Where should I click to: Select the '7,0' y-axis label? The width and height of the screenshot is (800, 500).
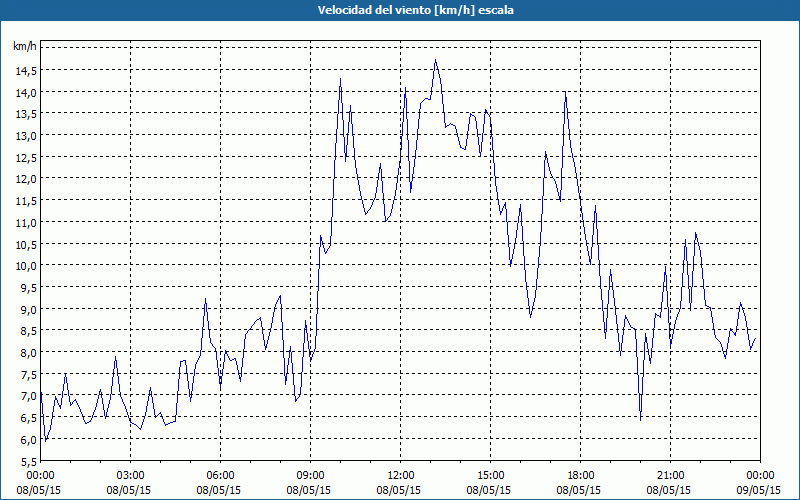(x=28, y=396)
